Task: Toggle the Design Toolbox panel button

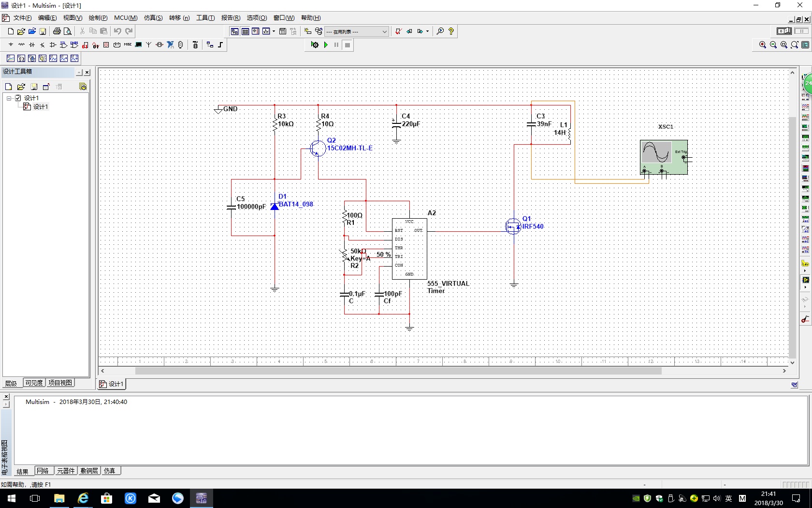Action: click(x=234, y=31)
